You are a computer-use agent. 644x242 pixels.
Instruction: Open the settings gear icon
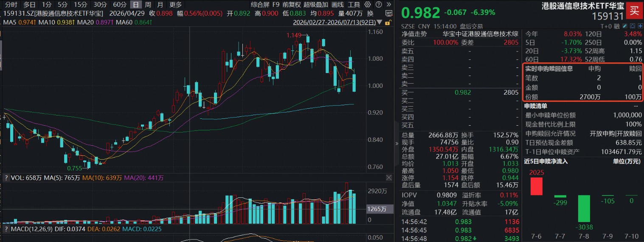[368, 4]
